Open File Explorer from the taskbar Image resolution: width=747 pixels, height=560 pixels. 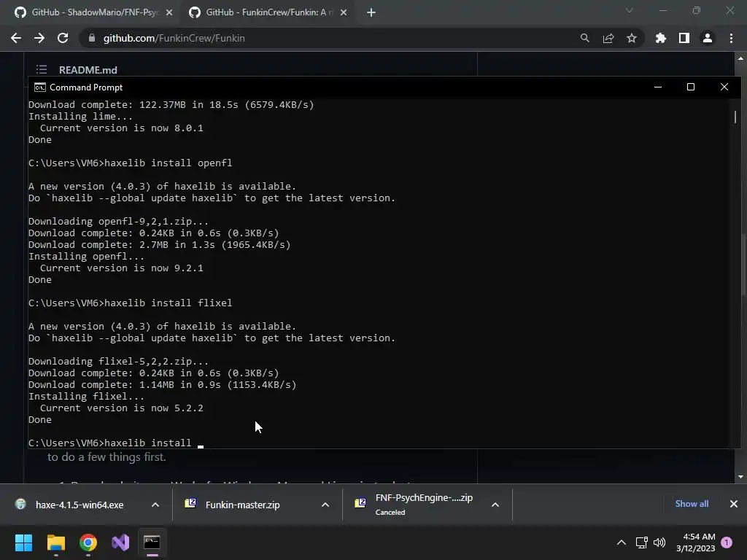[x=55, y=542]
